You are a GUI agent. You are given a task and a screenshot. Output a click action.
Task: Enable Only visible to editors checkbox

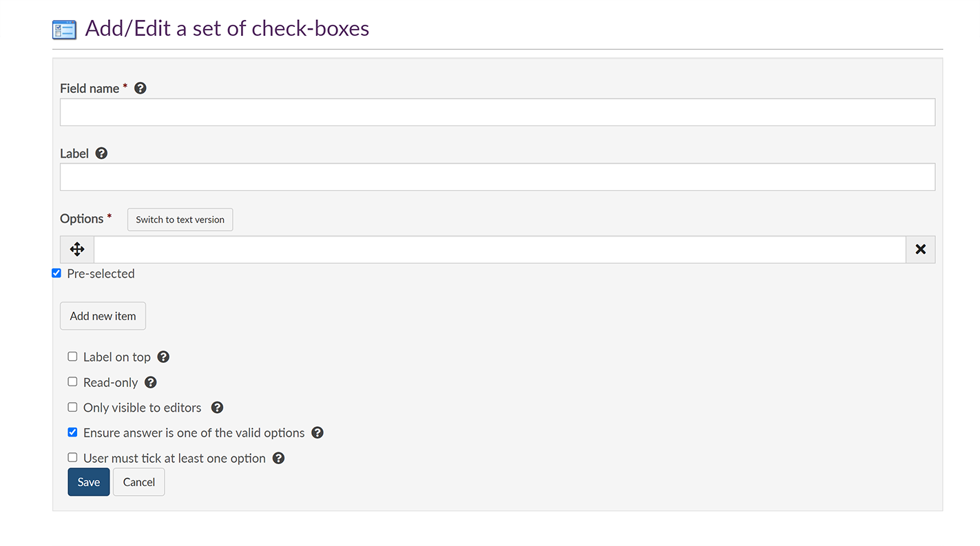coord(72,407)
